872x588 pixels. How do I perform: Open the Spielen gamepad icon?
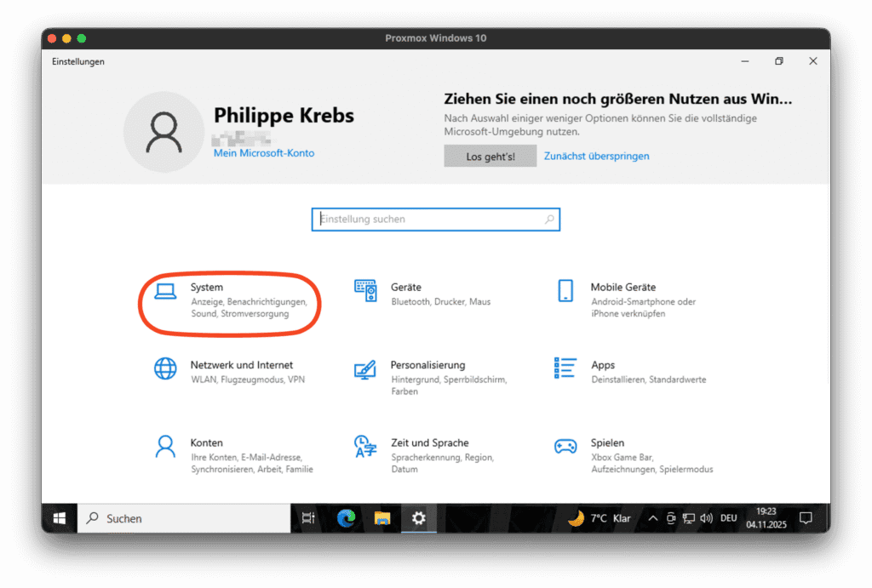pyautogui.click(x=565, y=446)
